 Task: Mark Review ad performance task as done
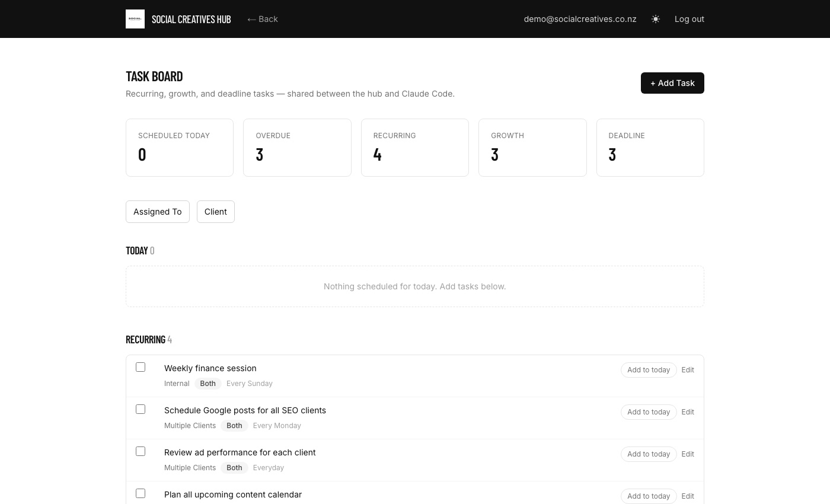[x=141, y=451]
